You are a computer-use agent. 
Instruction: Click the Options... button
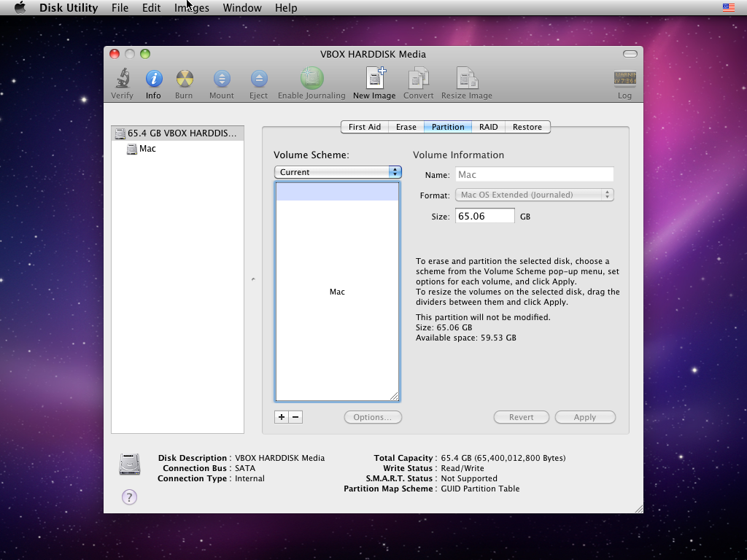pos(373,417)
